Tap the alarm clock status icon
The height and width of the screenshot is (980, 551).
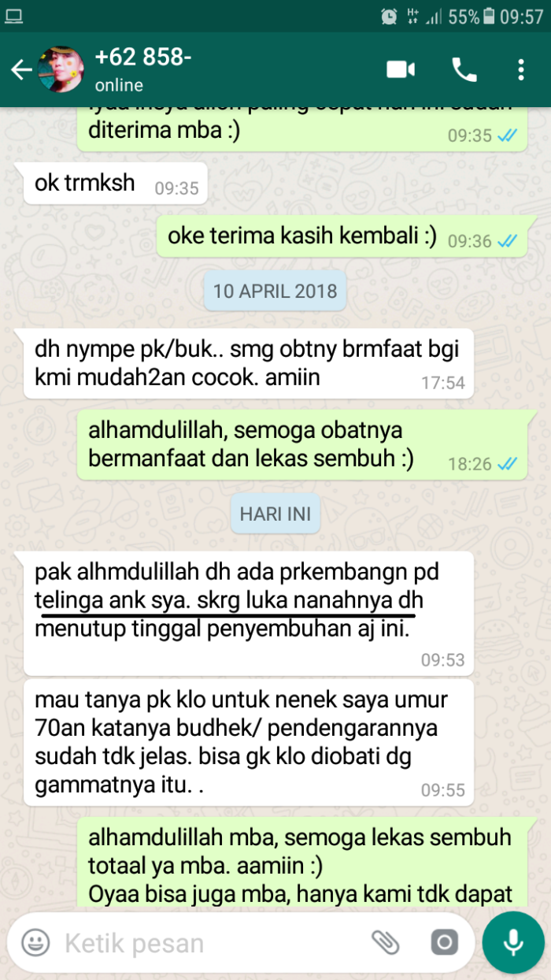pyautogui.click(x=388, y=16)
